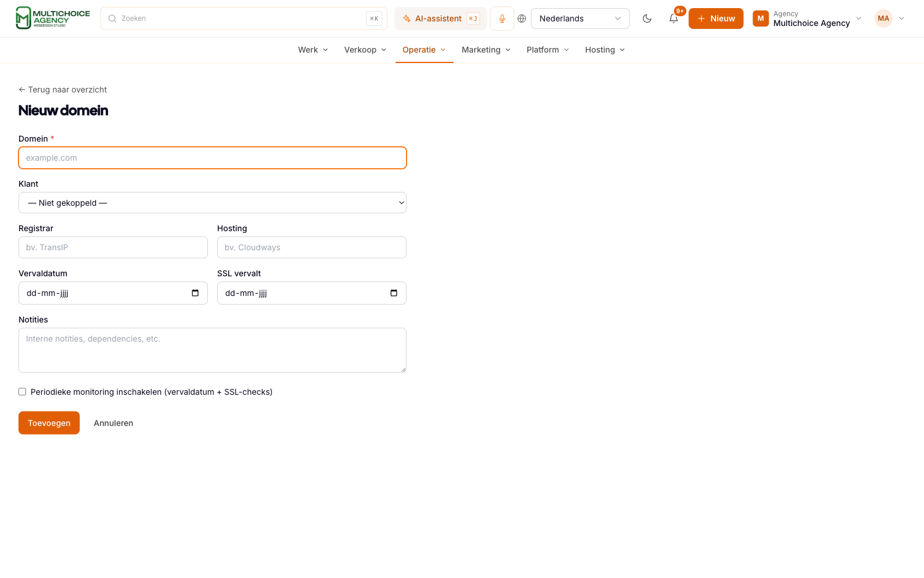Click the MA user avatar
The image size is (924, 578).
click(883, 18)
